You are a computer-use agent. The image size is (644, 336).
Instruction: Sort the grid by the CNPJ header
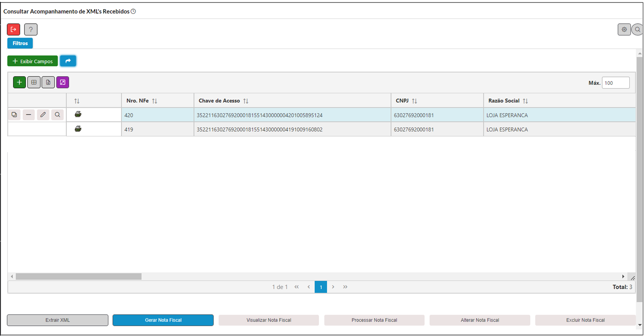(x=414, y=101)
